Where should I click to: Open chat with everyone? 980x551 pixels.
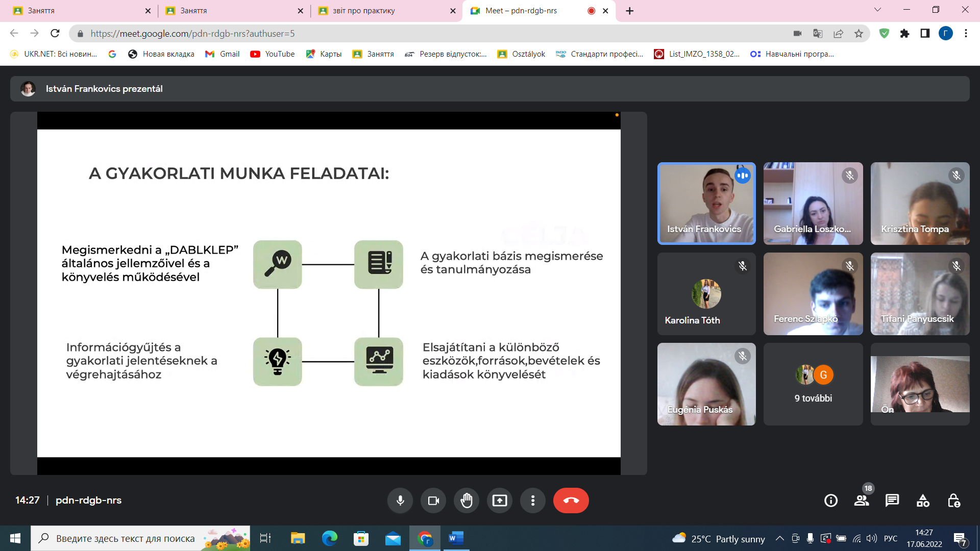point(892,500)
